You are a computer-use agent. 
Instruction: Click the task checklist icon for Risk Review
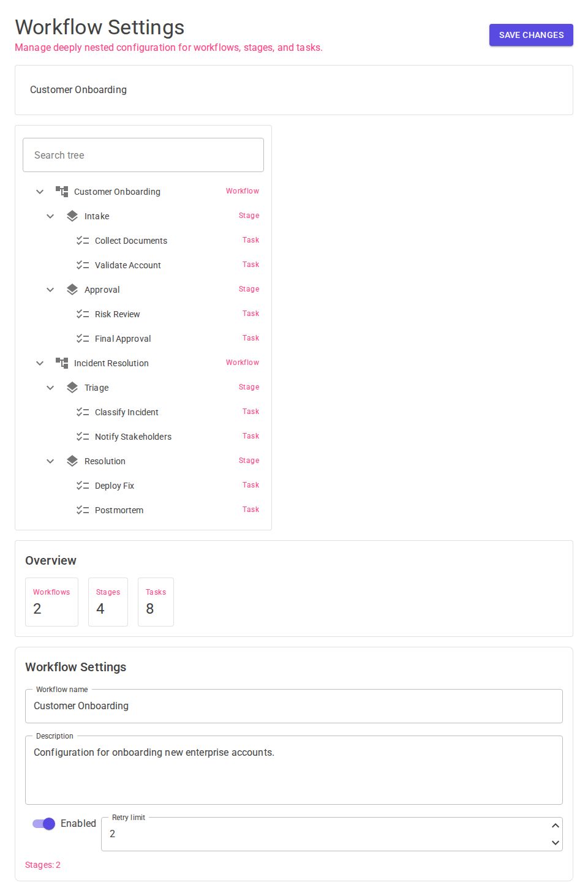click(83, 314)
